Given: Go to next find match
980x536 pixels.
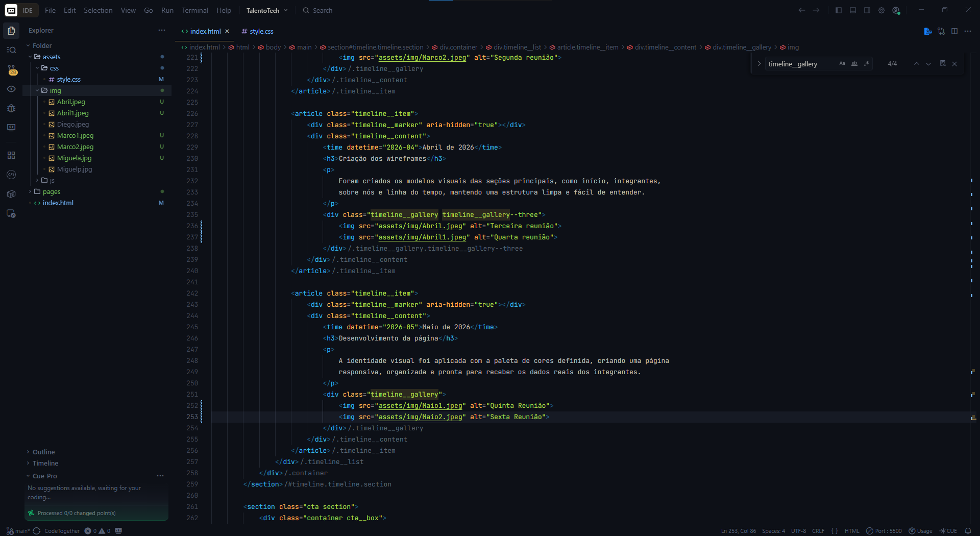Looking at the screenshot, I should coord(928,64).
